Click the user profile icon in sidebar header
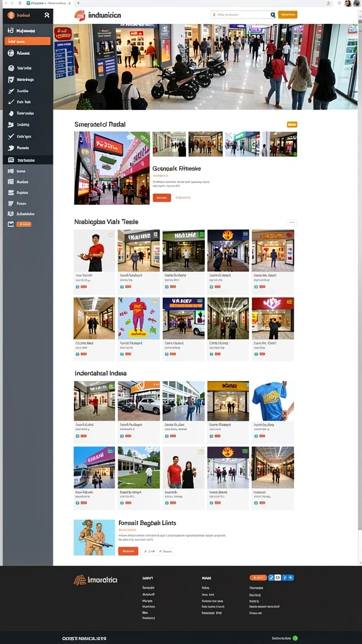Viewport: 362px width, 644px height. point(47,15)
